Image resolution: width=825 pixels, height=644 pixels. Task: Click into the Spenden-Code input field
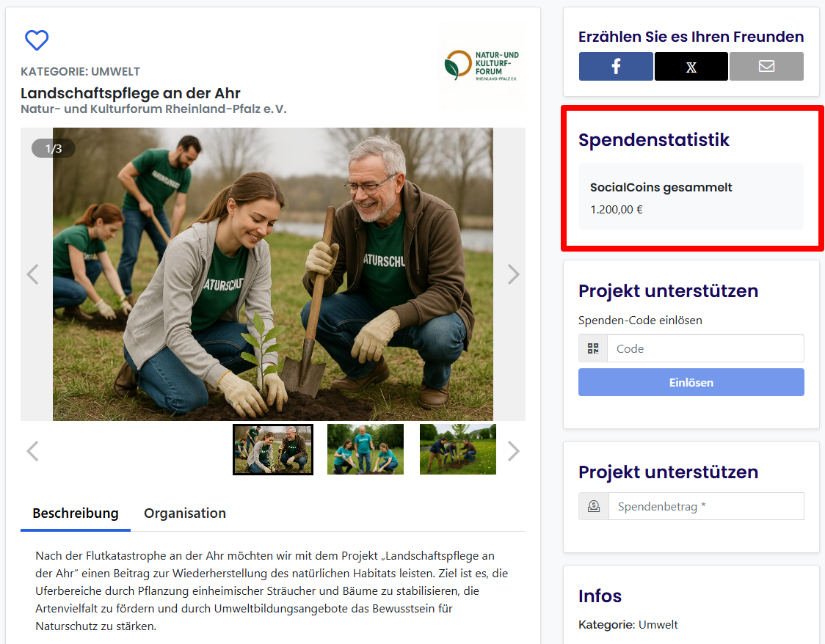[x=705, y=348]
